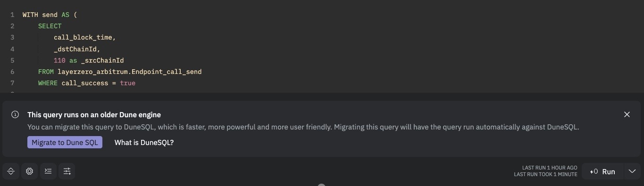Click the _dstChainId column text

coord(77,49)
